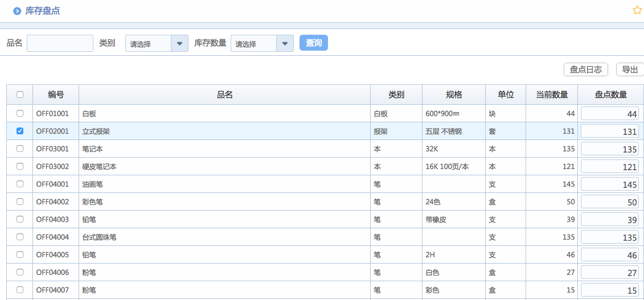The width and height of the screenshot is (644, 300).
Task: Click the 当前数量 column header
Action: tap(551, 95)
